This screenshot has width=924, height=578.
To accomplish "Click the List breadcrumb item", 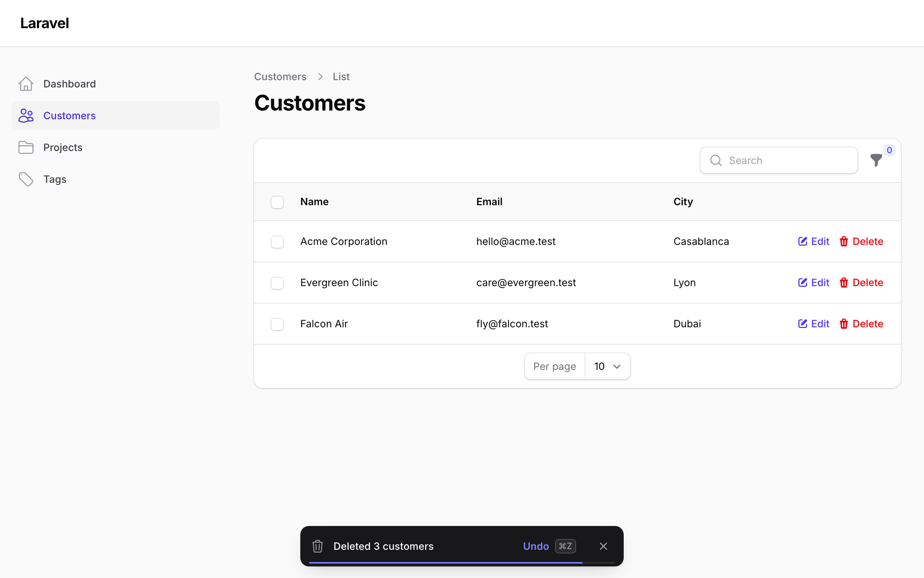I will [x=341, y=77].
